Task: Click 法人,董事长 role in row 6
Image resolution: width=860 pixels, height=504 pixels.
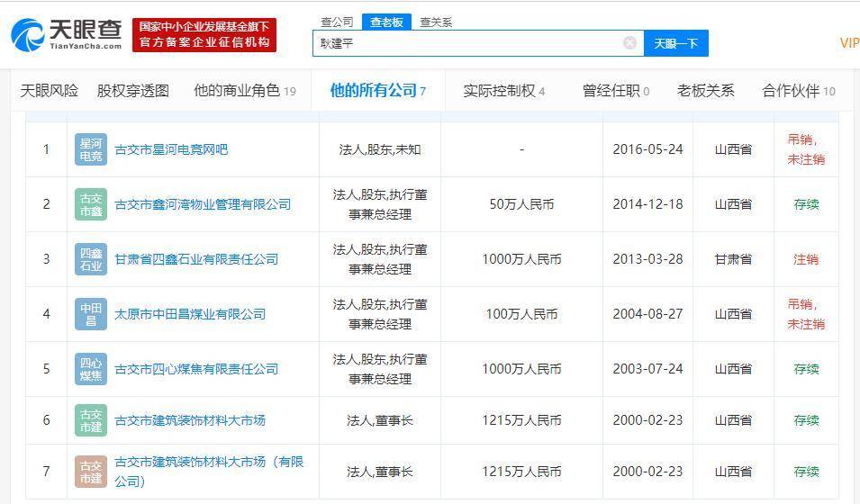Action: point(379,420)
